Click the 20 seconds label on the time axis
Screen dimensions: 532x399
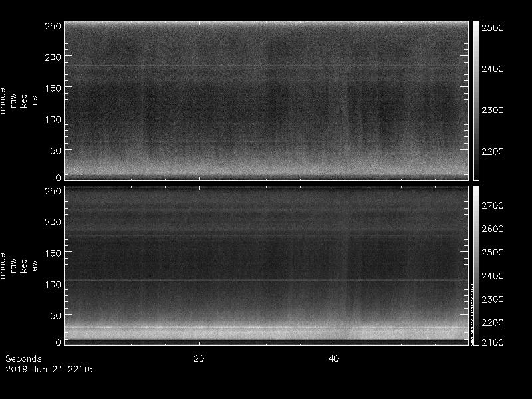[x=199, y=358]
